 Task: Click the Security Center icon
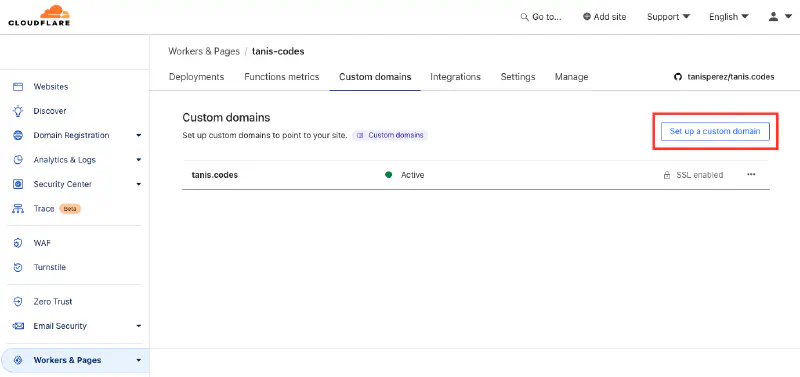coord(18,184)
